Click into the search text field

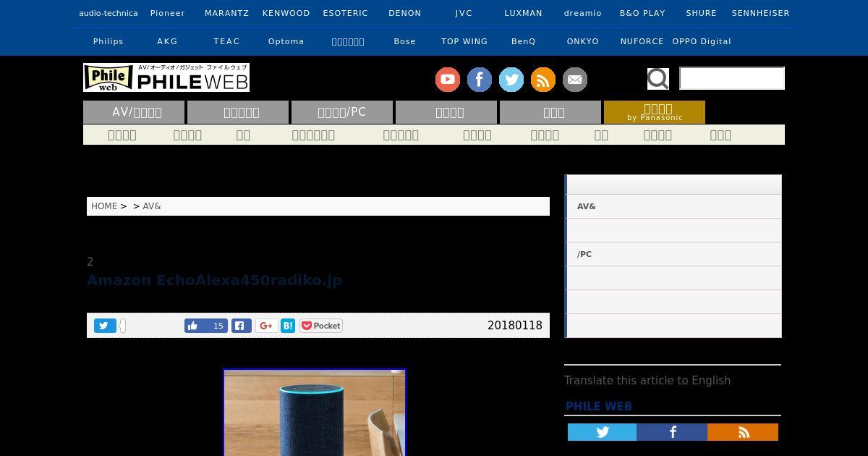click(x=732, y=78)
